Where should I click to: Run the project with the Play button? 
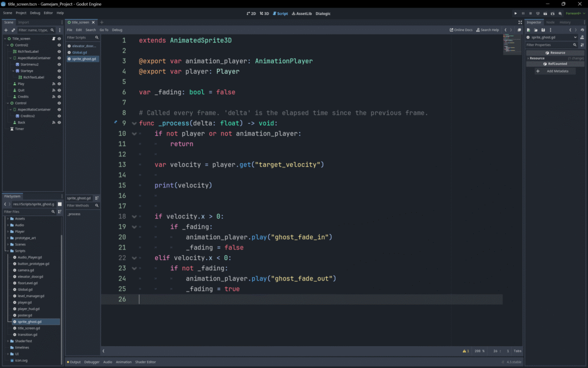coord(516,13)
